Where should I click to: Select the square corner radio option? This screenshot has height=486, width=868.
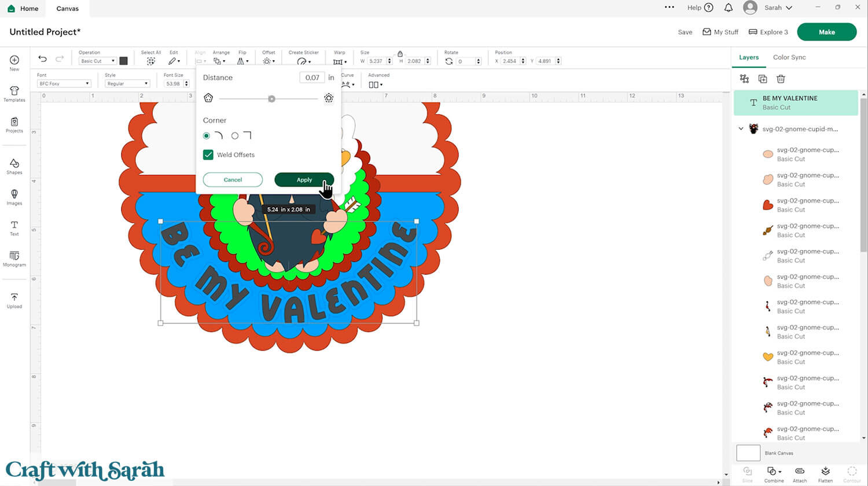click(x=235, y=136)
